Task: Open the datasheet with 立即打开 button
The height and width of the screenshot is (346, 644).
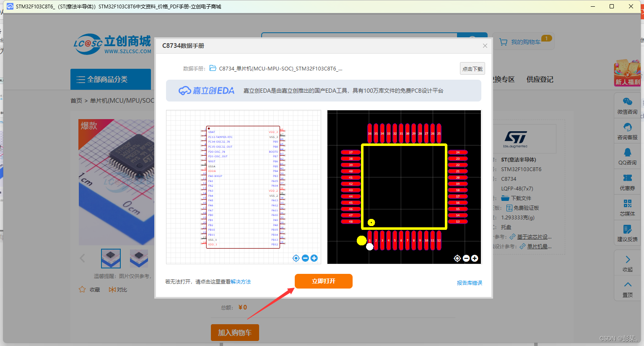Action: coord(324,281)
